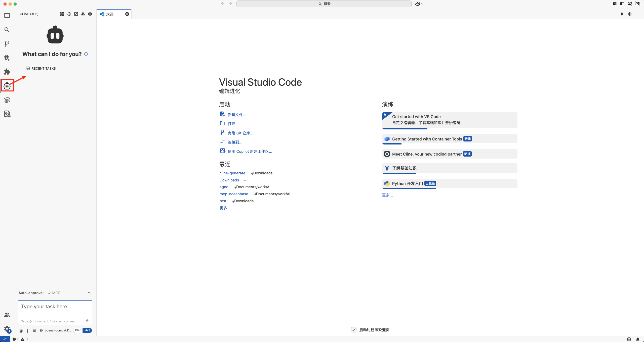
Task: Toggle show welcome page on startup checkbox
Action: pyautogui.click(x=354, y=330)
